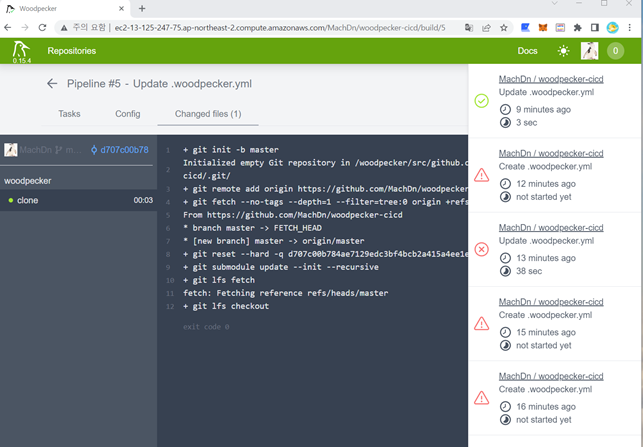The image size is (644, 448).
Task: Click the address bar URL
Action: [x=280, y=28]
